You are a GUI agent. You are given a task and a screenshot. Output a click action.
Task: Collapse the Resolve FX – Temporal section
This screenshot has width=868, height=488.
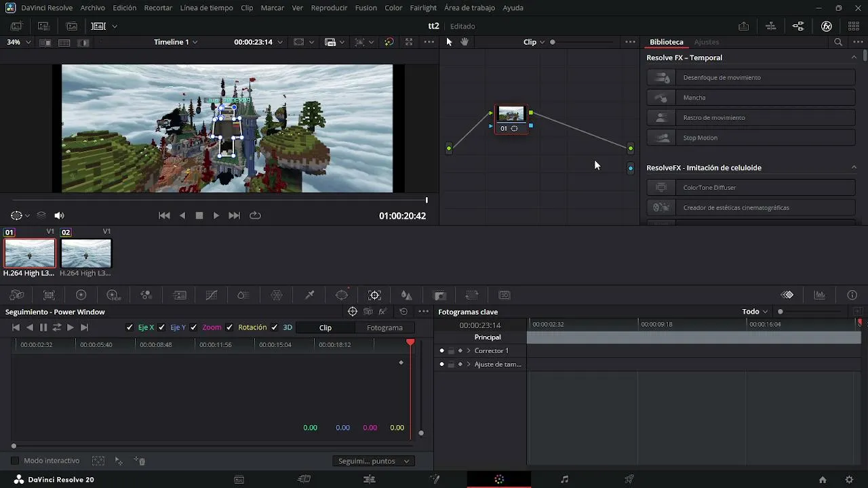pyautogui.click(x=854, y=58)
